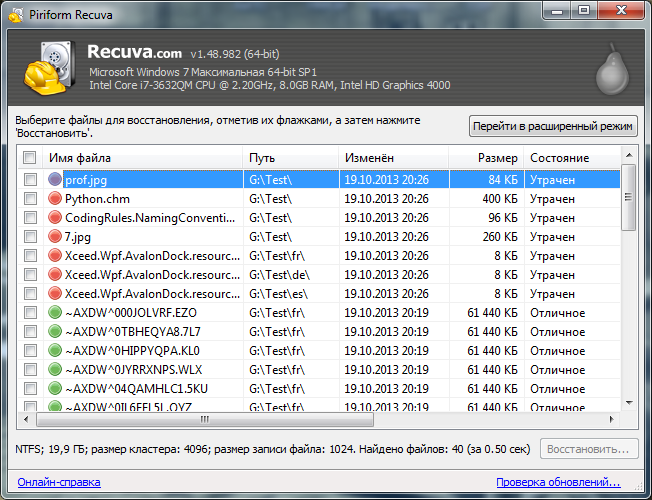Select the checkbox for ~AXDW^000JOLVRF.EZO
Image resolution: width=652 pixels, height=500 pixels.
coord(30,313)
